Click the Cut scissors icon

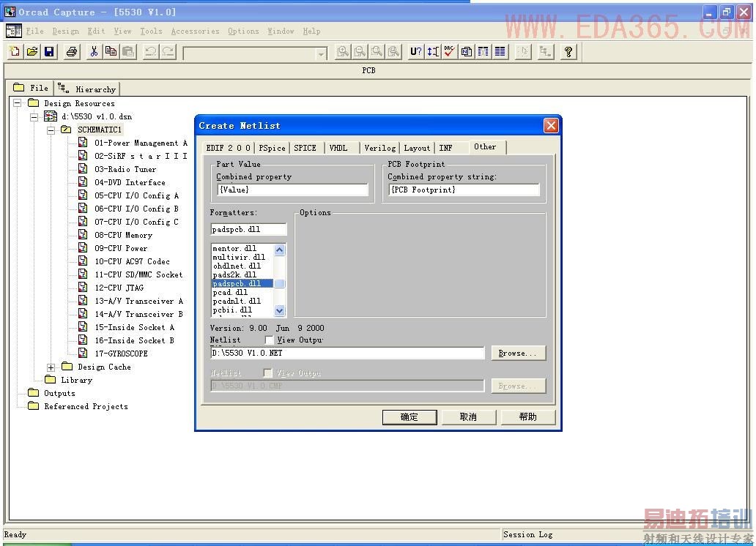point(94,51)
